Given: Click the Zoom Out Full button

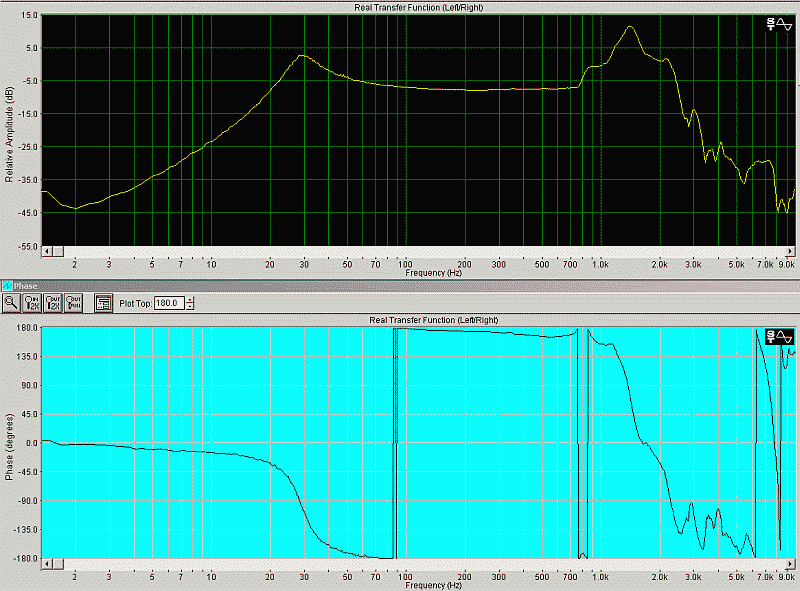Looking at the screenshot, I should pyautogui.click(x=73, y=303).
